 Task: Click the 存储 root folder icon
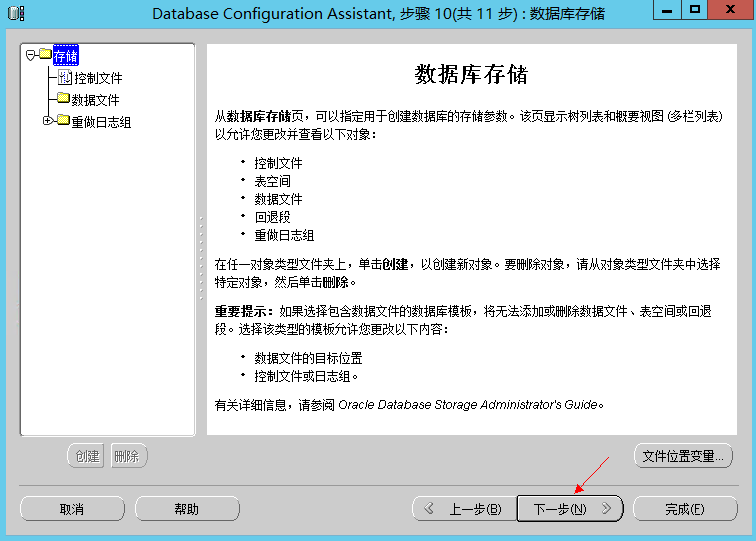pyautogui.click(x=45, y=55)
